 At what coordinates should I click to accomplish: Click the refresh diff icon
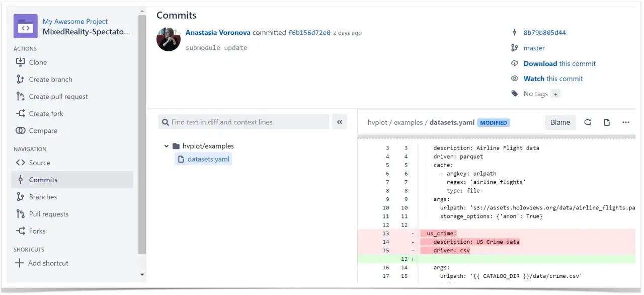[588, 122]
